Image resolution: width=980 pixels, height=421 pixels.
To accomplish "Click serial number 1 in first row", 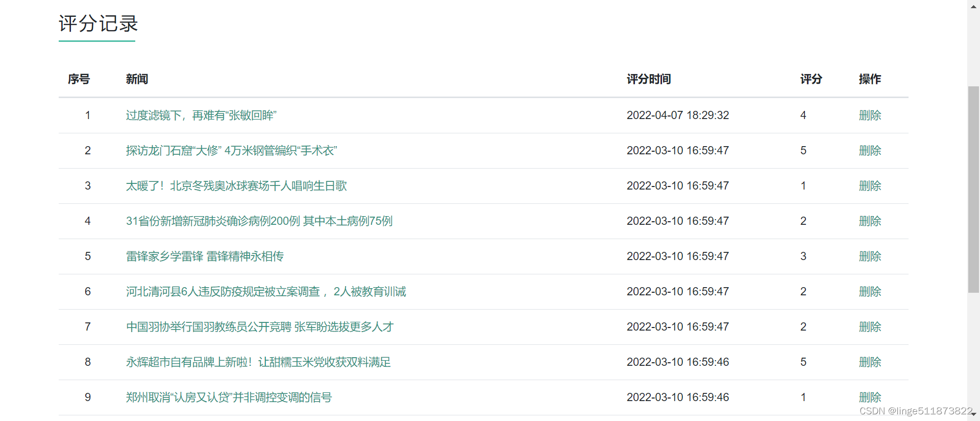I will point(88,115).
